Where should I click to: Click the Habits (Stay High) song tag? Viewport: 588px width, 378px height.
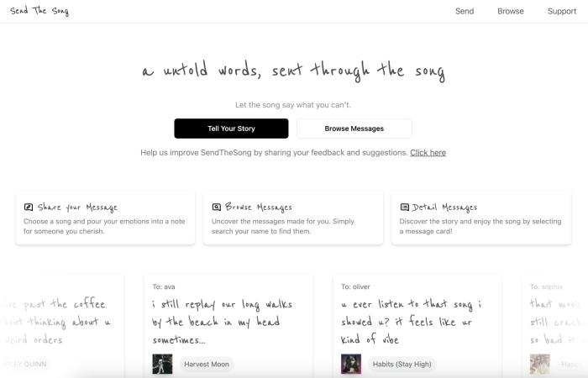[x=402, y=364]
